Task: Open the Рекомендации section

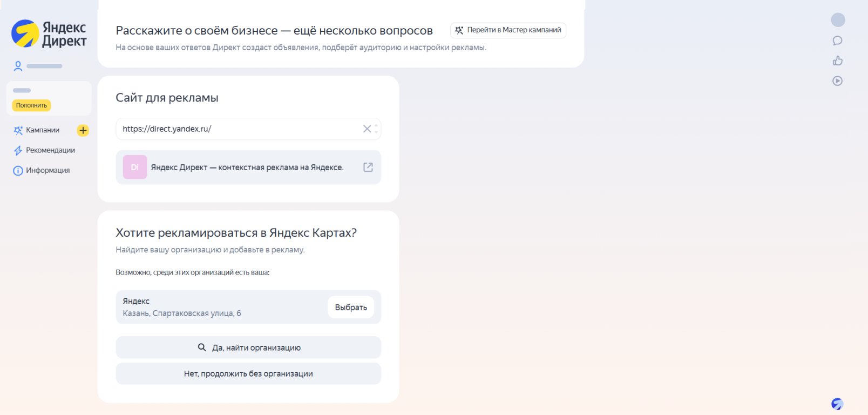Action: coord(50,150)
